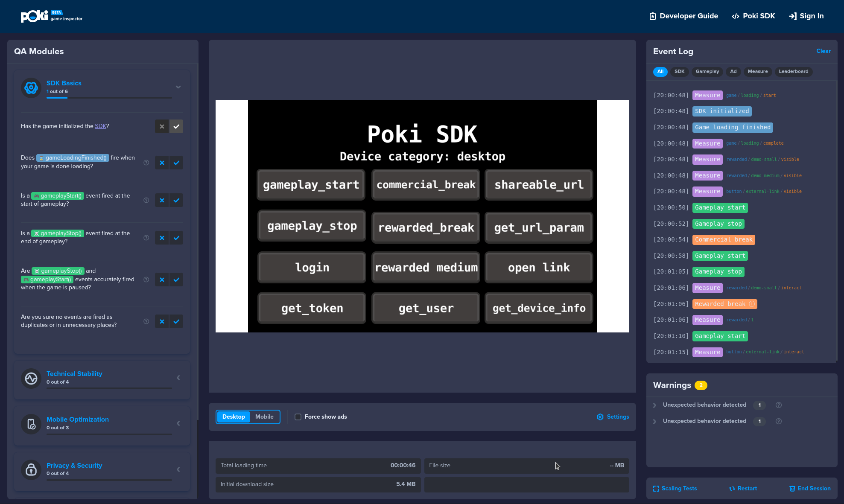Filter event log by Leaderboard
The height and width of the screenshot is (504, 844).
tap(794, 72)
